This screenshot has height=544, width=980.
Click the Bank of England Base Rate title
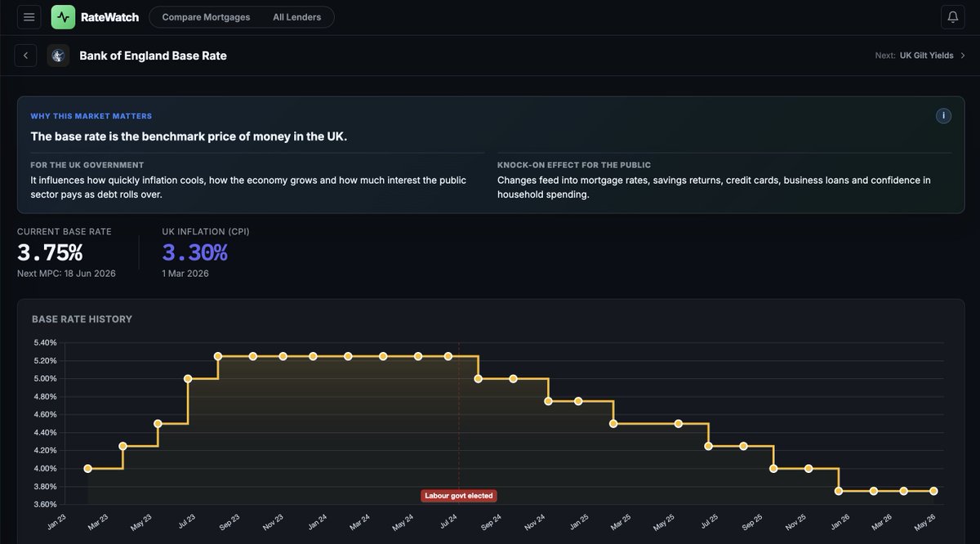tap(153, 56)
